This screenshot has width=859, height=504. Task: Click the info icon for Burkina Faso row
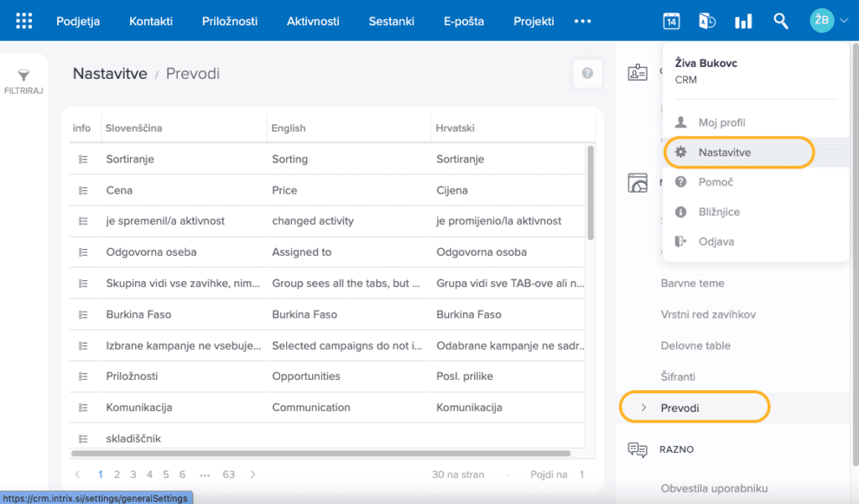[x=83, y=314]
